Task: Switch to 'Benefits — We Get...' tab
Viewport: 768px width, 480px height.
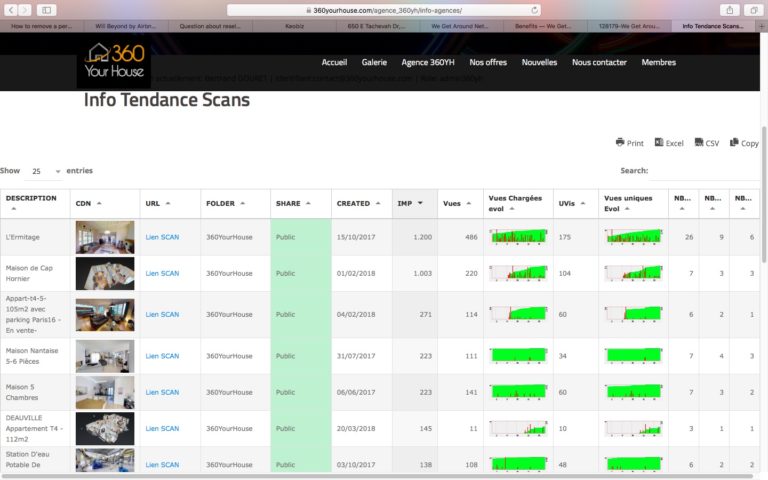Action: tap(544, 26)
